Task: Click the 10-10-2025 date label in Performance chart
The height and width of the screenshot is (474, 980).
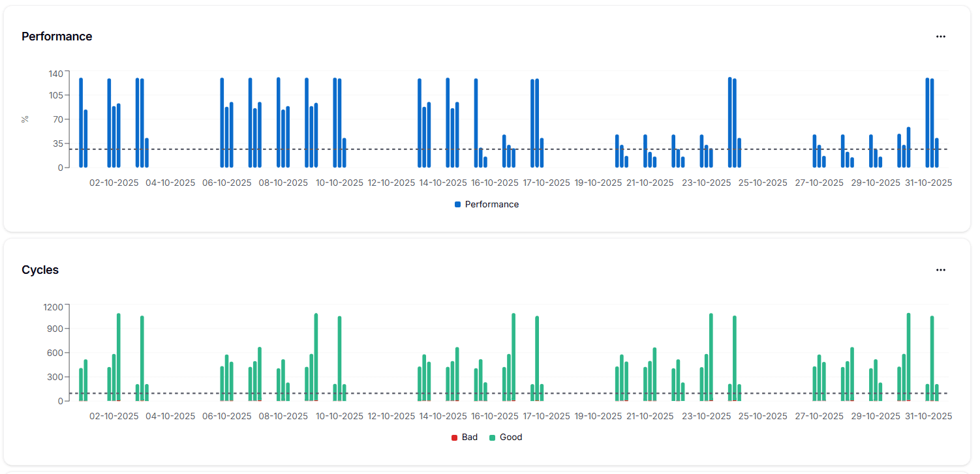Action: pos(339,183)
